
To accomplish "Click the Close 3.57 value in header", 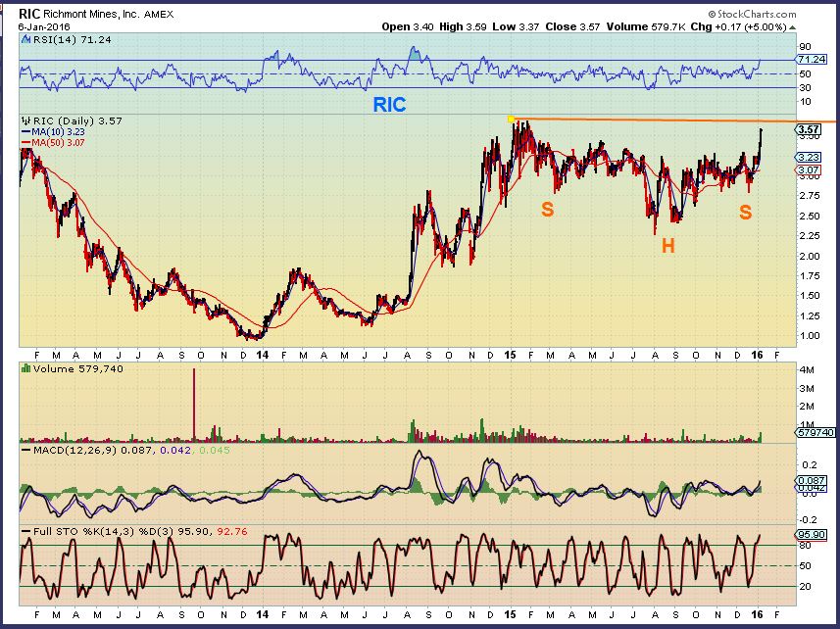I will pos(572,26).
